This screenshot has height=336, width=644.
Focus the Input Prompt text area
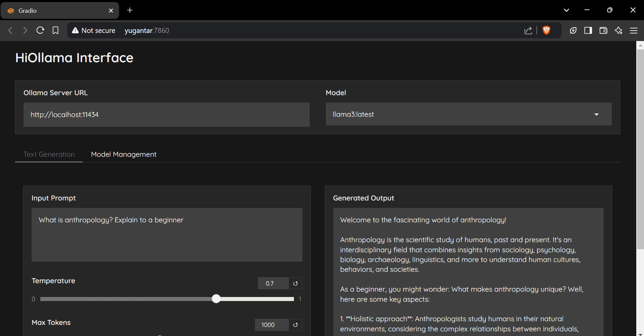click(x=167, y=234)
